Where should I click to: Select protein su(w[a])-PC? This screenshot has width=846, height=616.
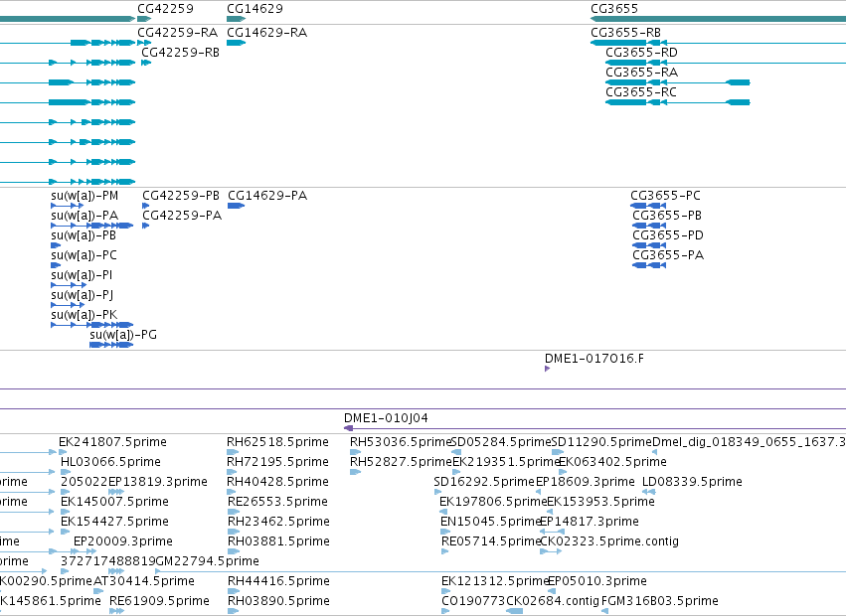pyautogui.click(x=84, y=255)
